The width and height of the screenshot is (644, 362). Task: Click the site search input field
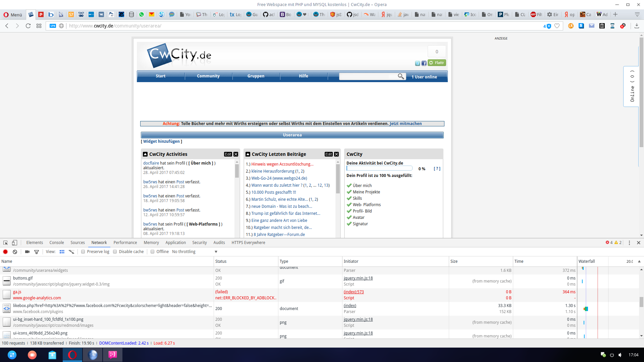[x=368, y=76]
